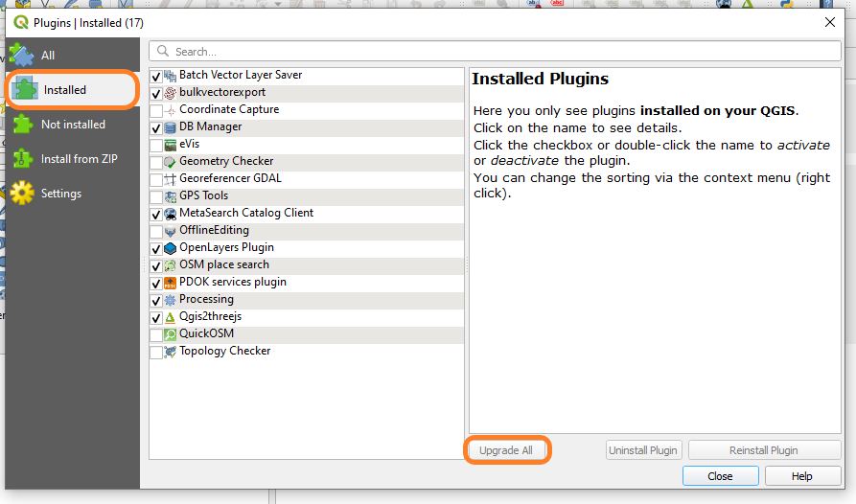
Task: Disable Qgis2threejs checkbox
Action: coord(156,318)
